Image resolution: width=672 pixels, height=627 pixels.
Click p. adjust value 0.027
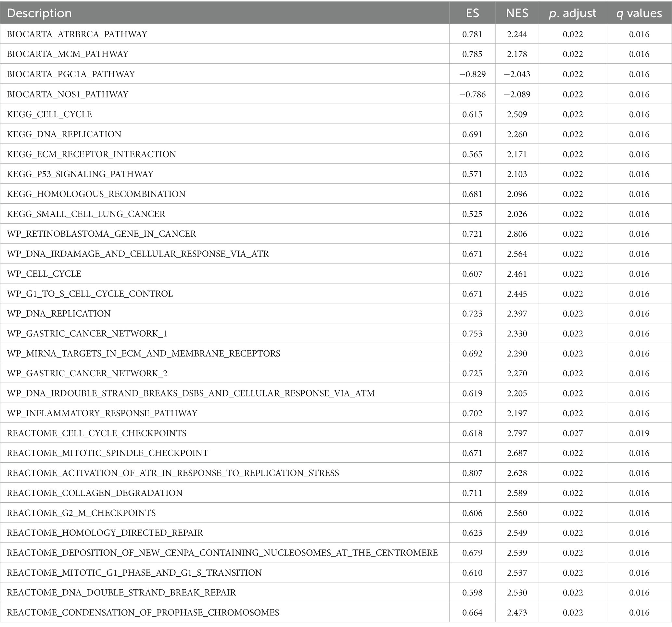click(x=573, y=433)
